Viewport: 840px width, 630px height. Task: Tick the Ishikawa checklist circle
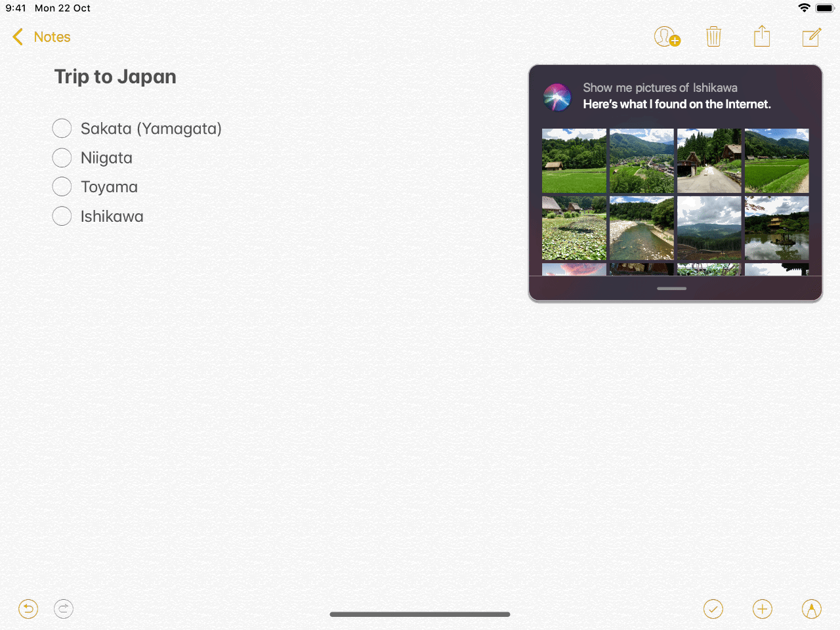[x=62, y=216]
